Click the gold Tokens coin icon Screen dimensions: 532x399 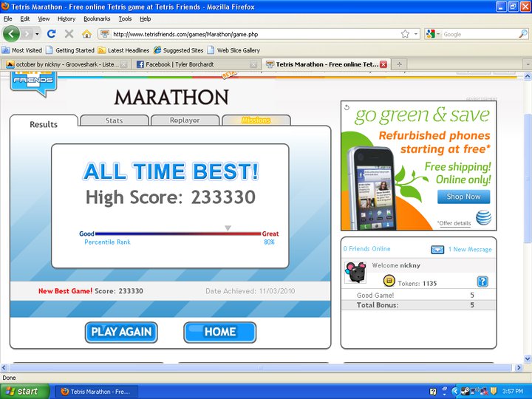389,281
